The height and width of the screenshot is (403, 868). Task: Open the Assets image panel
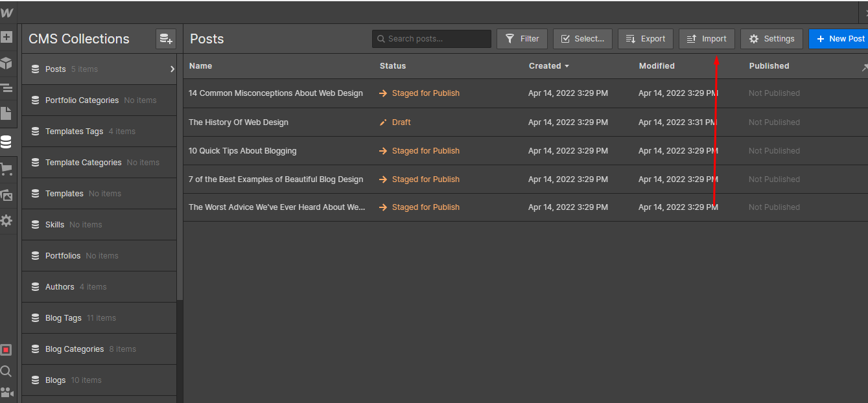click(6, 195)
